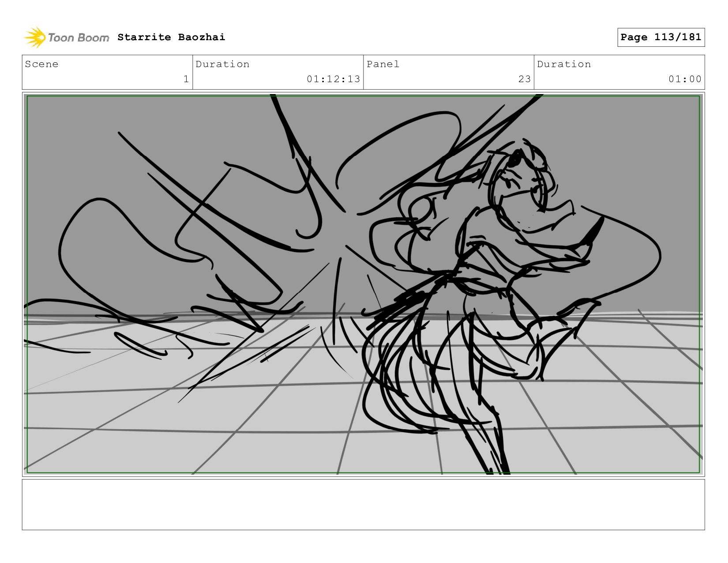The image size is (728, 563).
Task: Select the scene number '1'
Action: pos(186,79)
